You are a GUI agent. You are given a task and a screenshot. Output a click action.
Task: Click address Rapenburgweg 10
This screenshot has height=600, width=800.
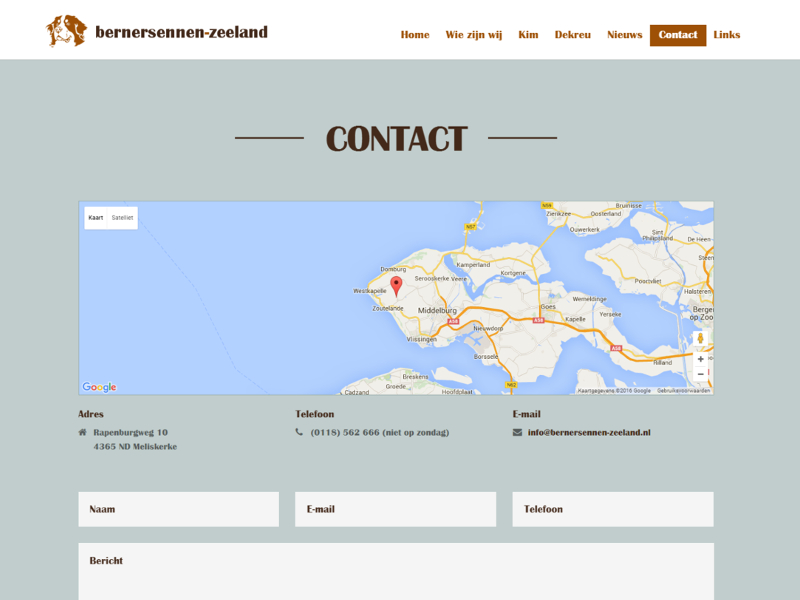(130, 432)
